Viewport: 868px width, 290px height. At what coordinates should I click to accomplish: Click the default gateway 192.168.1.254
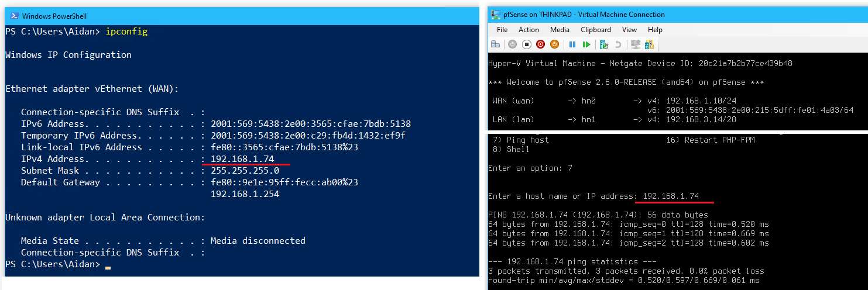coord(245,194)
